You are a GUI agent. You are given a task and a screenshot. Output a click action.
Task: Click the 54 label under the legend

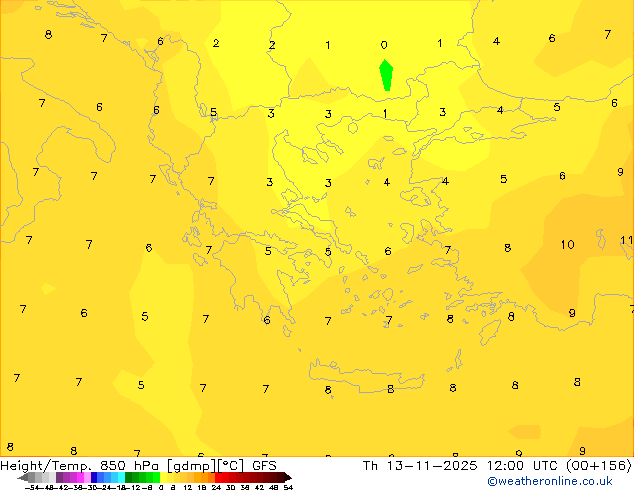[288, 487]
